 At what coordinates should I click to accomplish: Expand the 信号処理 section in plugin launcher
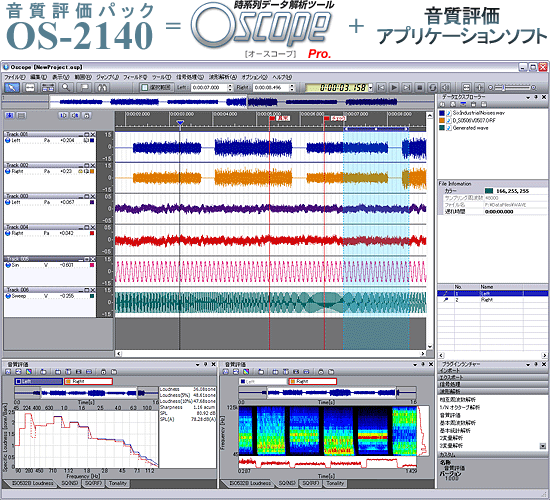[x=492, y=385]
